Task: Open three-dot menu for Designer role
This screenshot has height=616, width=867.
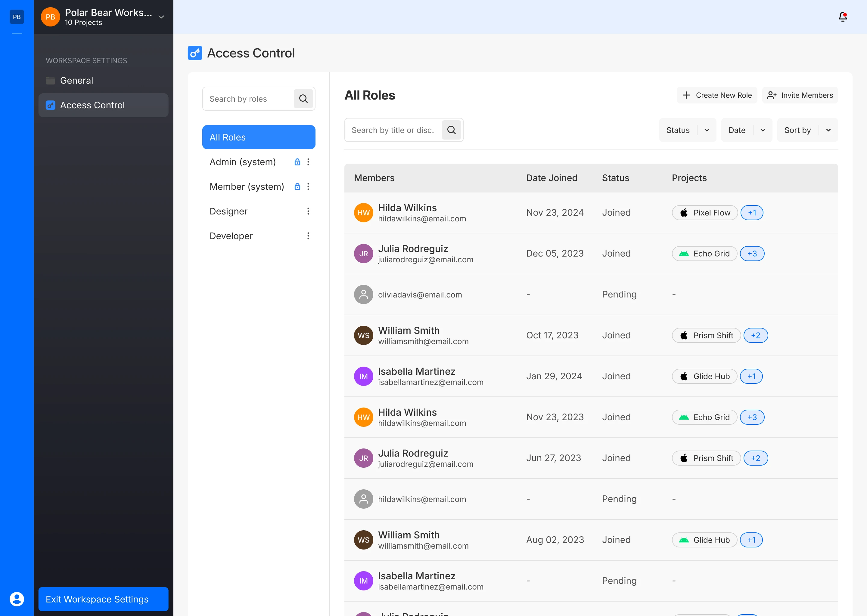Action: click(308, 211)
